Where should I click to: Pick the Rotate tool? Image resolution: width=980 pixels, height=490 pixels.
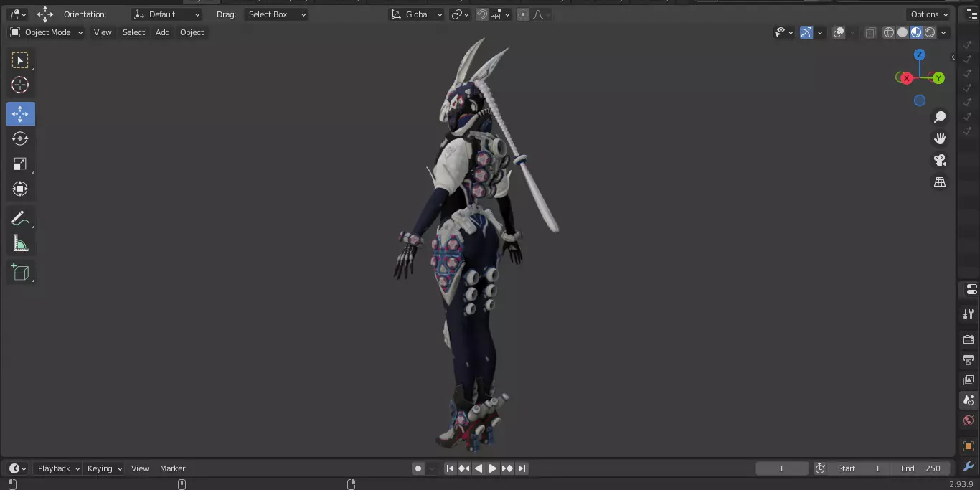(20, 138)
